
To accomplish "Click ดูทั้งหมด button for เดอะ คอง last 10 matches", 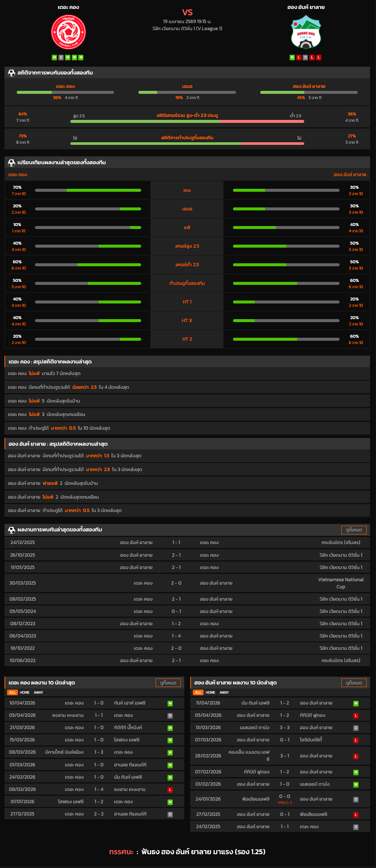I will pyautogui.click(x=168, y=683).
